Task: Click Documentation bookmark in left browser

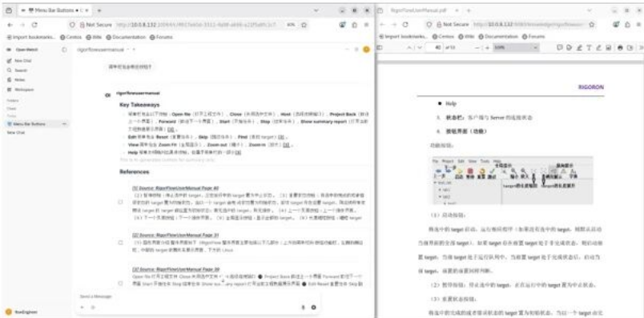Action: 126,37
